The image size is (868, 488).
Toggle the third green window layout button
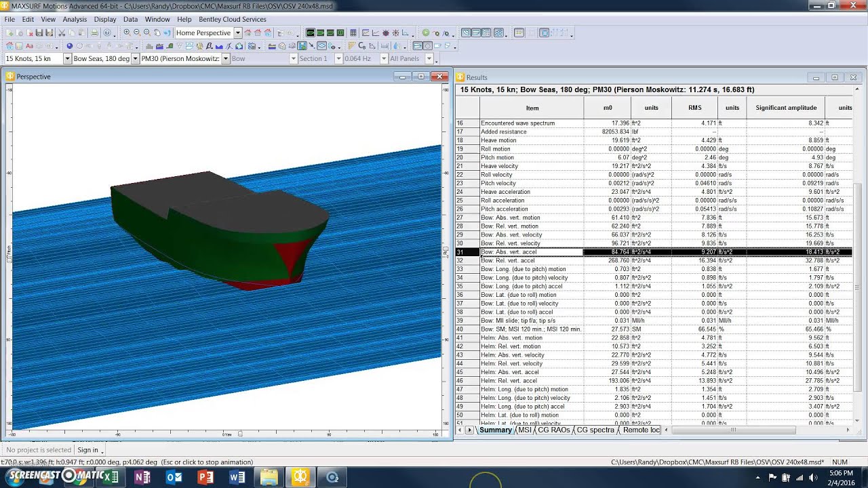tap(331, 33)
